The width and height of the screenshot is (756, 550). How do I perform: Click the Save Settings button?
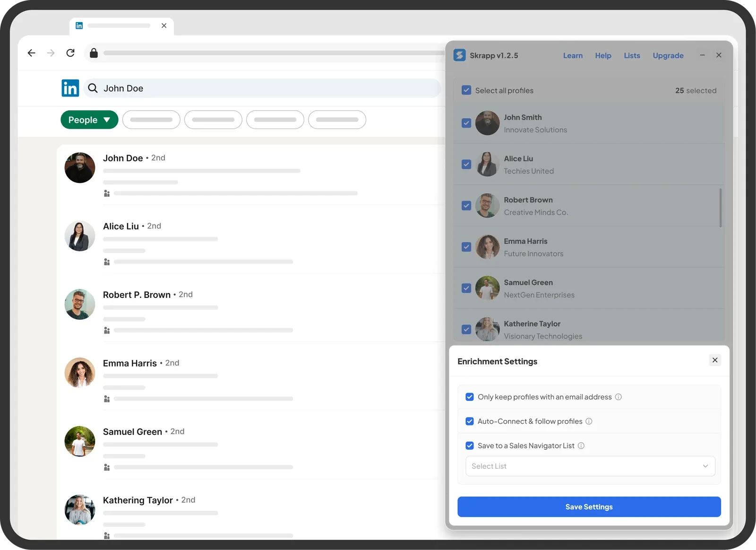coord(589,507)
